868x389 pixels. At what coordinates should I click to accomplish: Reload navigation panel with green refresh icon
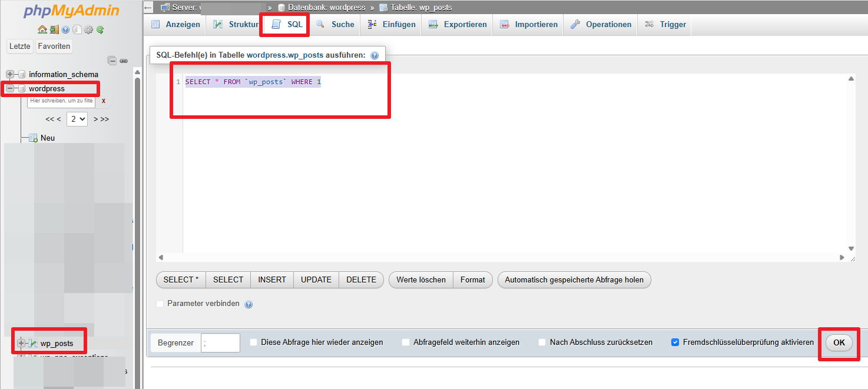(x=100, y=29)
